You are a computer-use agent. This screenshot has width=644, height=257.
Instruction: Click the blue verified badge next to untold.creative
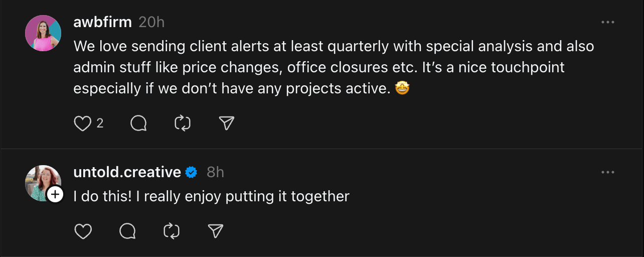tap(191, 172)
